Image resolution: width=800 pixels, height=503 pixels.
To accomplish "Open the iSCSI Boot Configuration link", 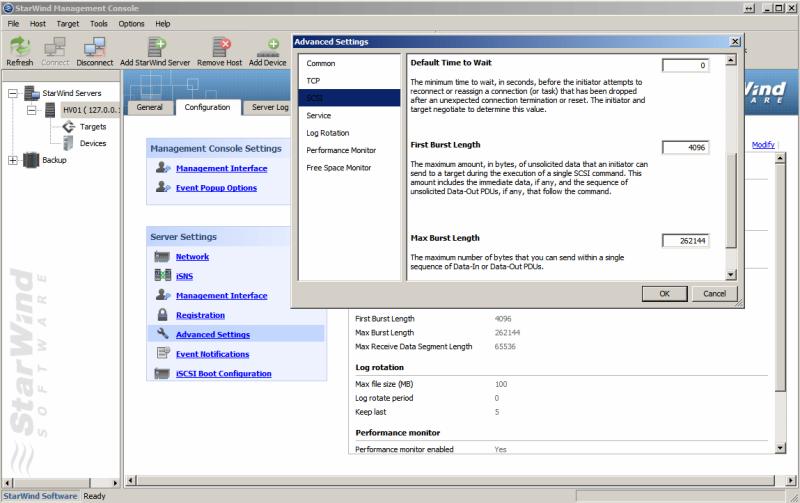I will click(x=223, y=373).
